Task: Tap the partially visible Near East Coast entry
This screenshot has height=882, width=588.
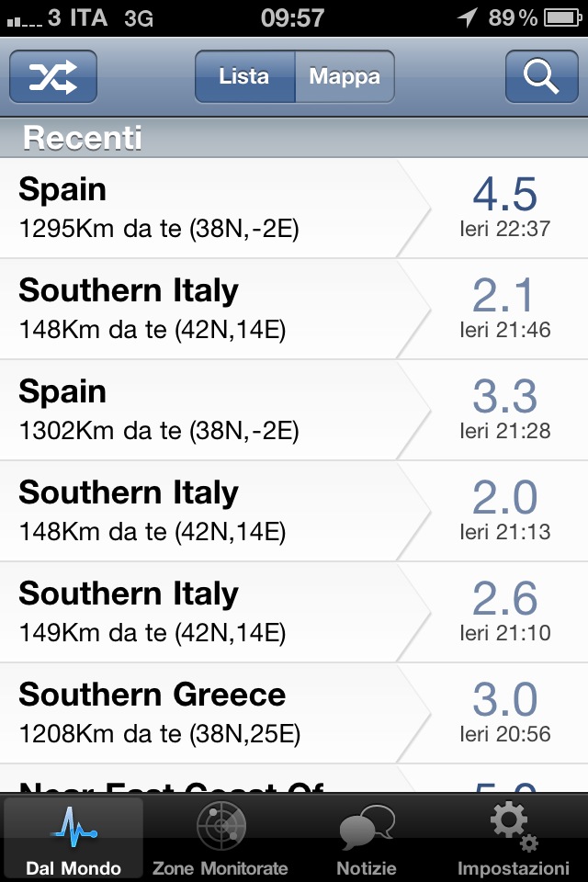Action: 294,778
